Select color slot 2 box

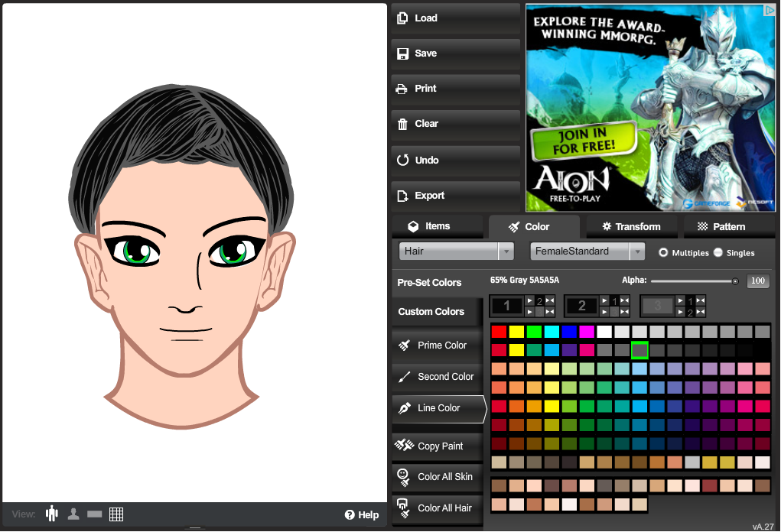coord(582,306)
